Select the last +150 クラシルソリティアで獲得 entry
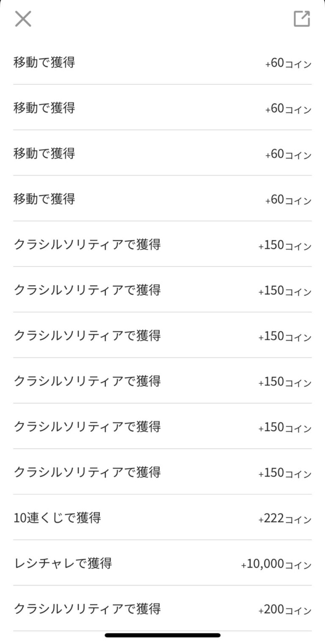Image resolution: width=325 pixels, height=644 pixels. [87, 472]
